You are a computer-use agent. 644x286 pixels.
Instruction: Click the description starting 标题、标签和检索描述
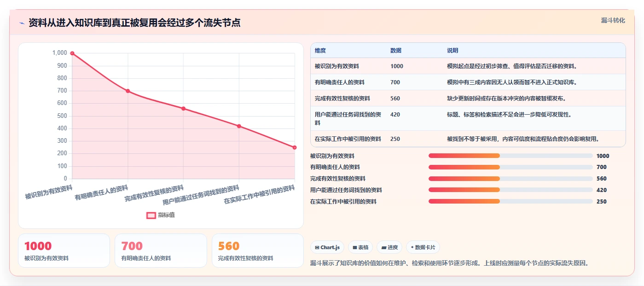pos(509,115)
